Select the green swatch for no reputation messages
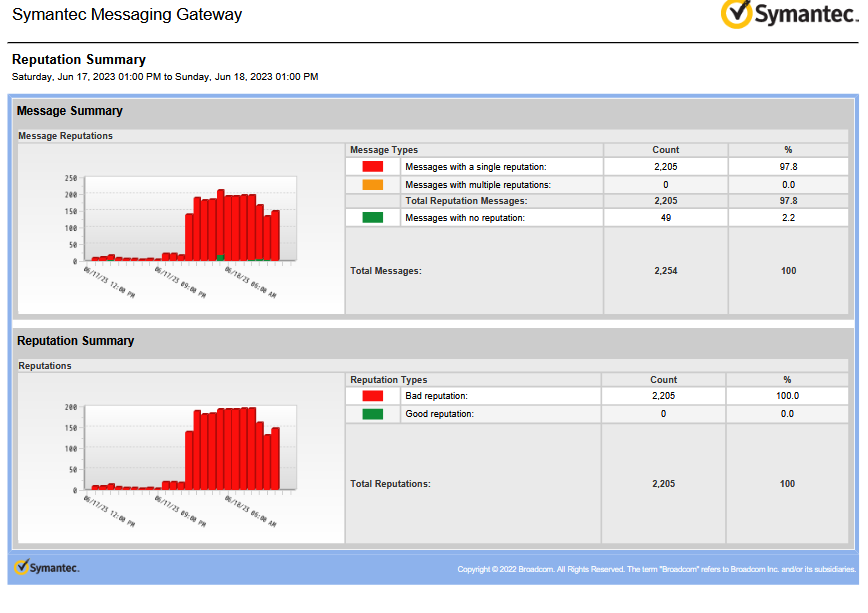The height and width of the screenshot is (613, 868). tap(373, 218)
